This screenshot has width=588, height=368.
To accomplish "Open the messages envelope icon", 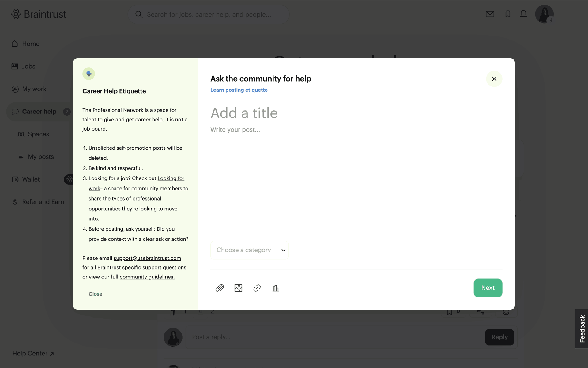I will coord(490,14).
